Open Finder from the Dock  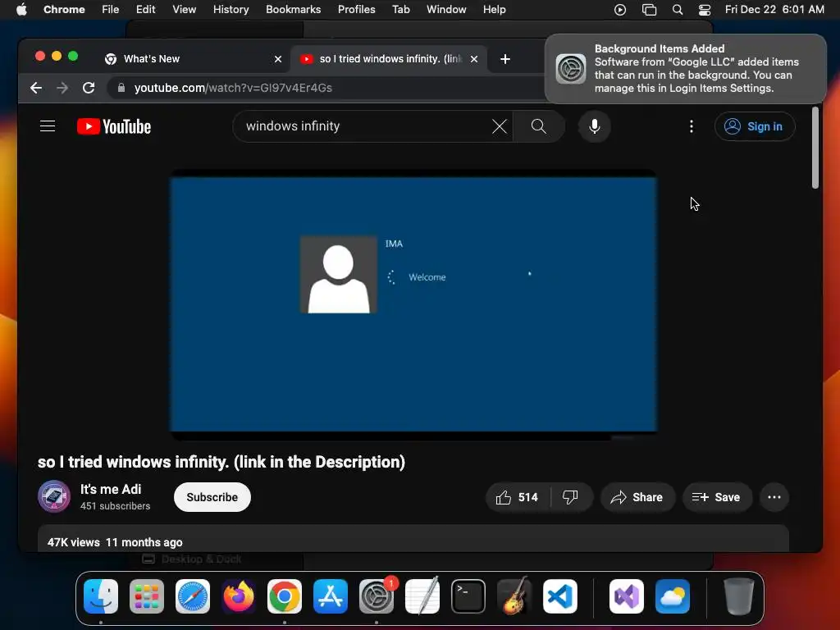tap(101, 596)
